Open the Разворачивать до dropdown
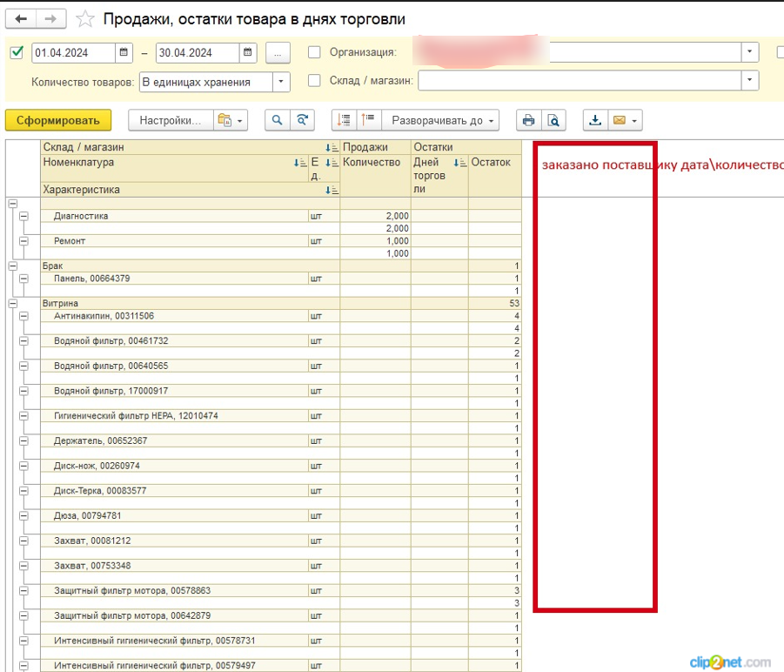 point(443,120)
